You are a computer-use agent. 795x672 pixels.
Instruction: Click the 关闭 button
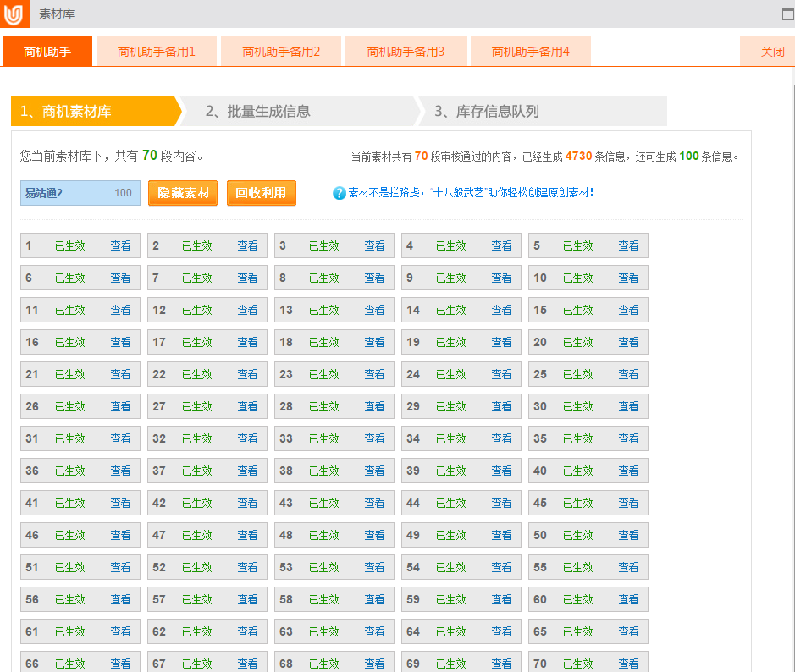771,52
